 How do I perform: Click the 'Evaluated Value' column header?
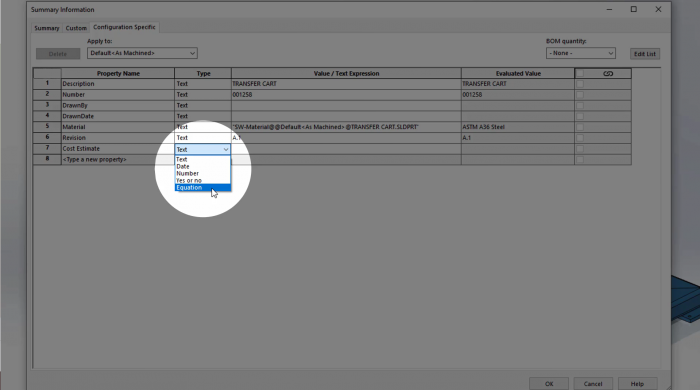[x=518, y=73]
